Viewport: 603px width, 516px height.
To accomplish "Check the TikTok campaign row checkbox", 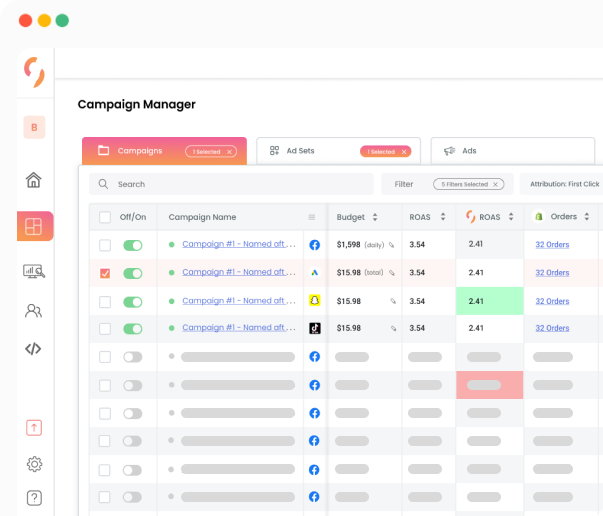I will click(x=105, y=329).
